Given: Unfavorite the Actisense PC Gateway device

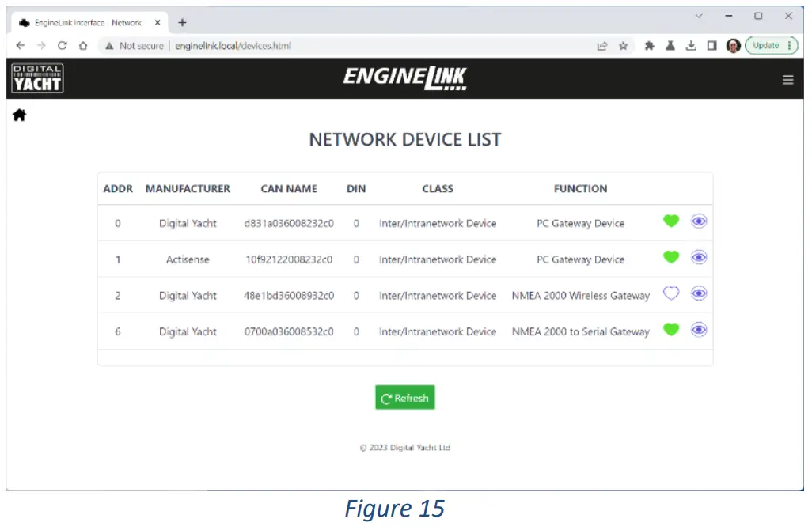Looking at the screenshot, I should click(670, 257).
